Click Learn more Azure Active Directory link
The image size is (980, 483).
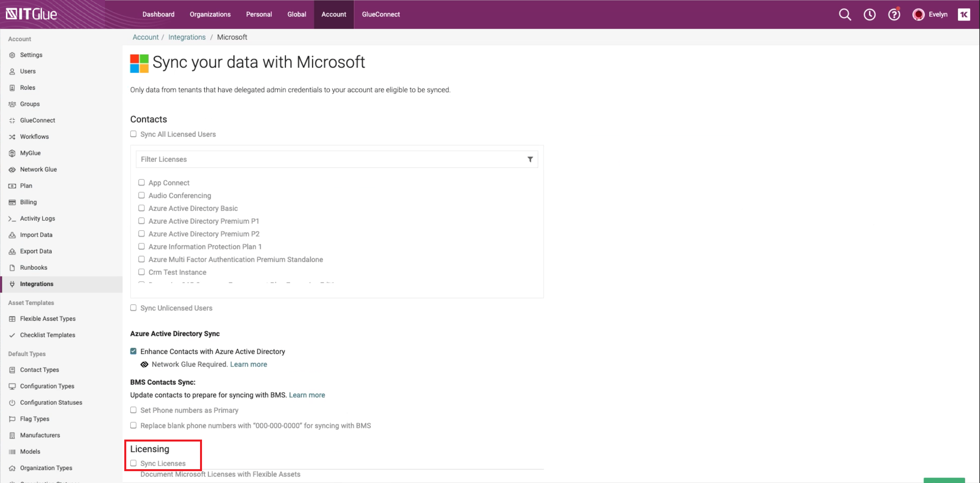point(249,364)
